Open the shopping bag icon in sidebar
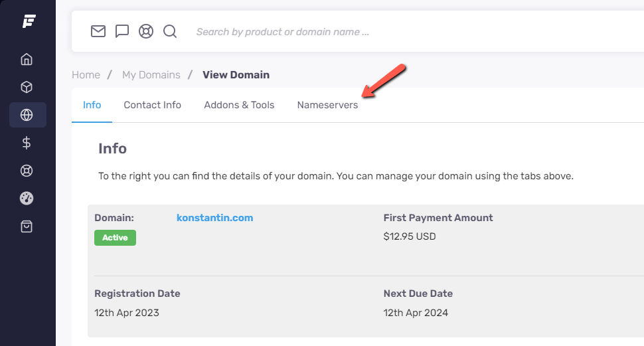Viewport: 644px width, 346px height. [x=27, y=226]
